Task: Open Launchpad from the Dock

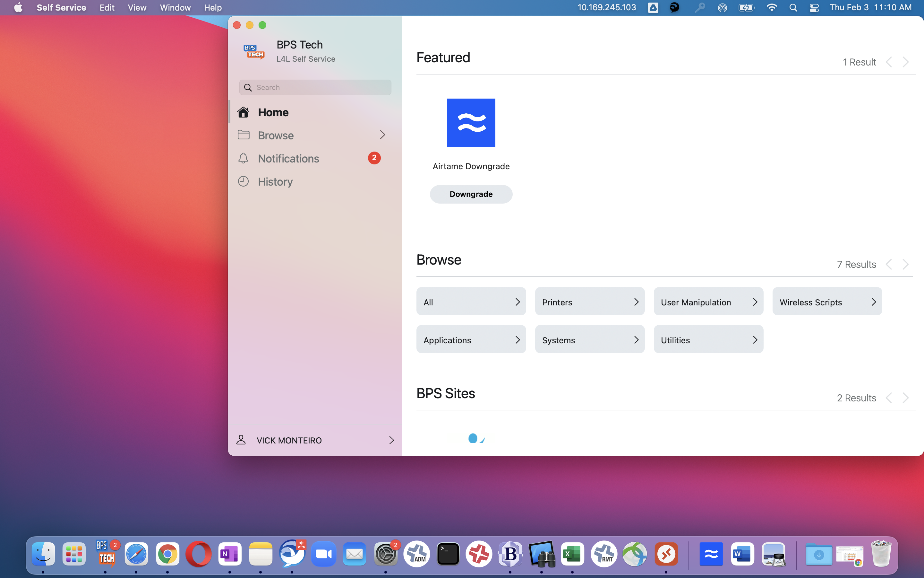Action: pos(74,554)
